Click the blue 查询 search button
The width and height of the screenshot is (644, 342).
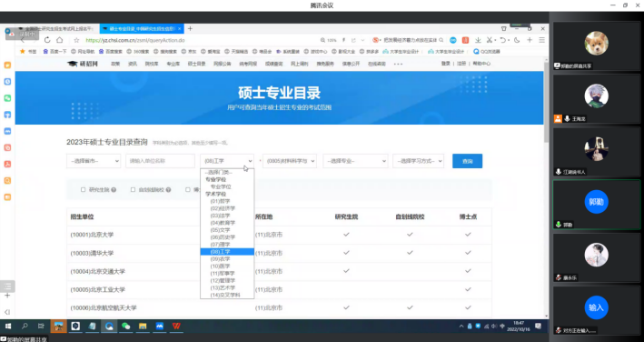[x=468, y=161]
